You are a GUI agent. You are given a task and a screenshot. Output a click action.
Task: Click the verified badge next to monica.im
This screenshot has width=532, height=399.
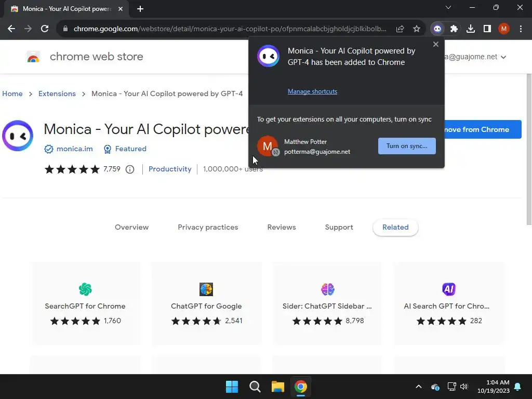point(49,149)
